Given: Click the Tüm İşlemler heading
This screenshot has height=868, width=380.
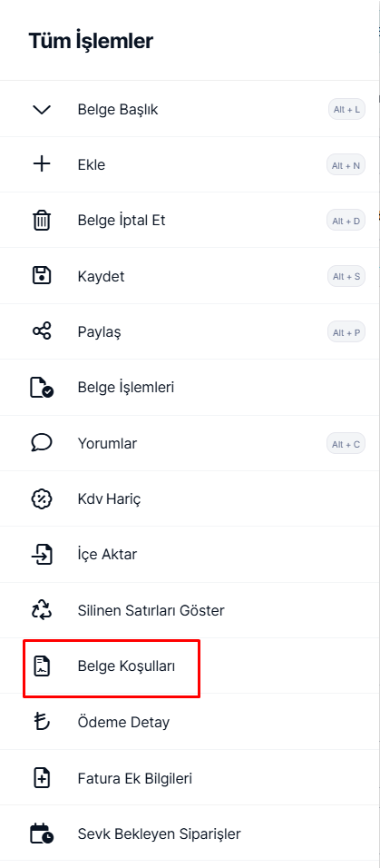Looking at the screenshot, I should click(x=91, y=41).
